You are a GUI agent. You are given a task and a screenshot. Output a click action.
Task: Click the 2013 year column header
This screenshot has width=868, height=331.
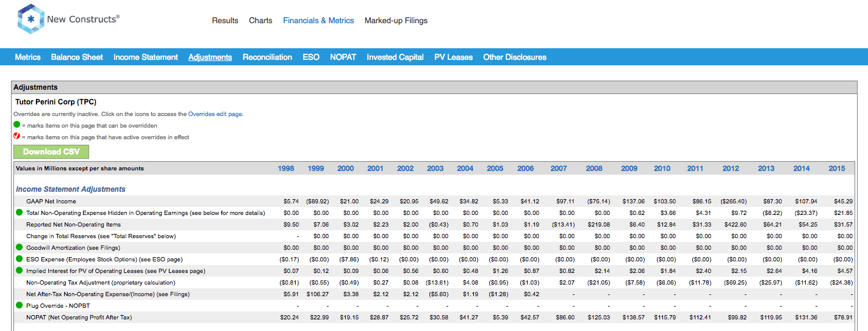[766, 169]
